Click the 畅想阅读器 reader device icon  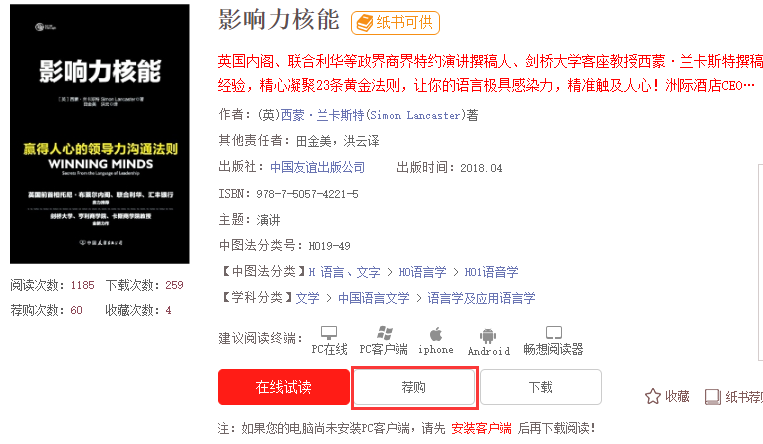tap(553, 333)
